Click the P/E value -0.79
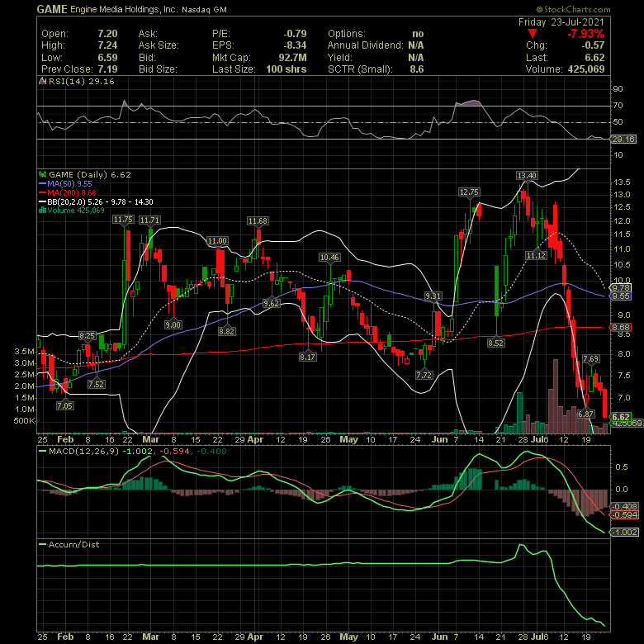The image size is (644, 644). click(295, 34)
